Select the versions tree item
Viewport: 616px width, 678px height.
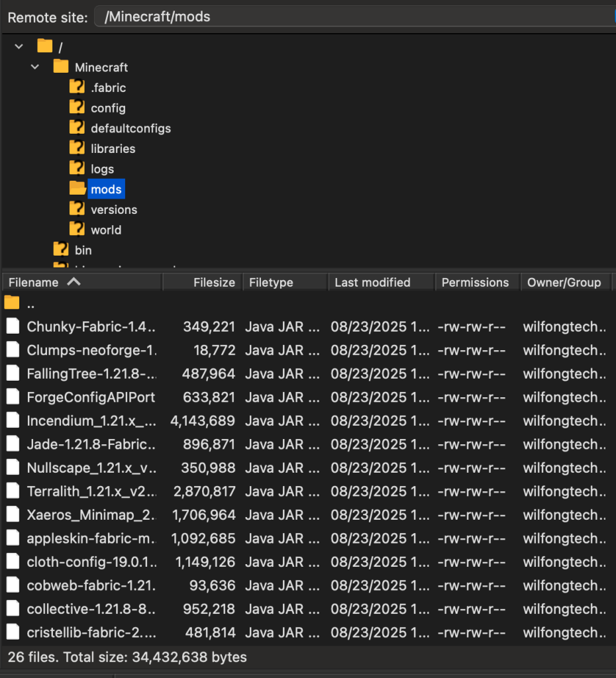pos(114,210)
